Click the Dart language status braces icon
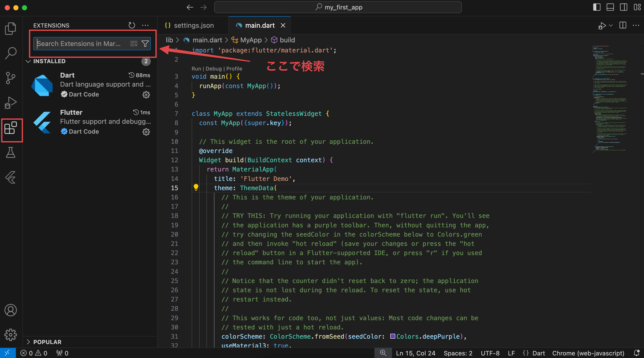 tap(525, 353)
